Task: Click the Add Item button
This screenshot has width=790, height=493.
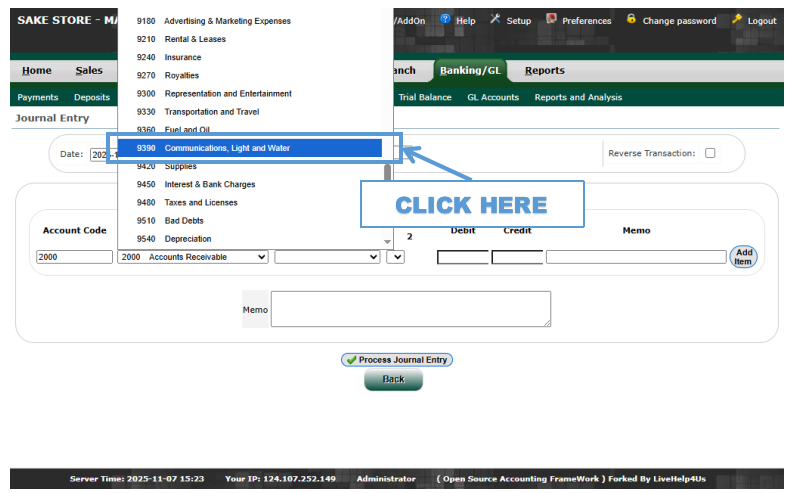Action: 743,257
